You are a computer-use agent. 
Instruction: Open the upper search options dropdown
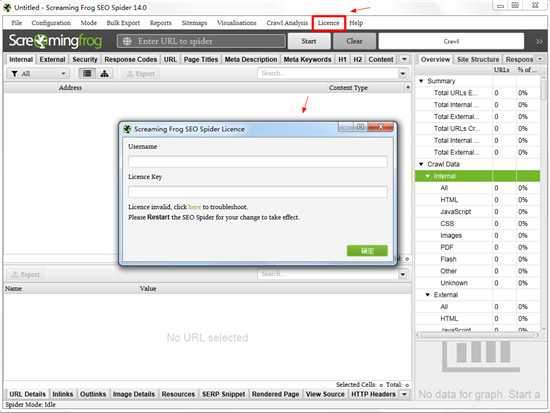403,74
